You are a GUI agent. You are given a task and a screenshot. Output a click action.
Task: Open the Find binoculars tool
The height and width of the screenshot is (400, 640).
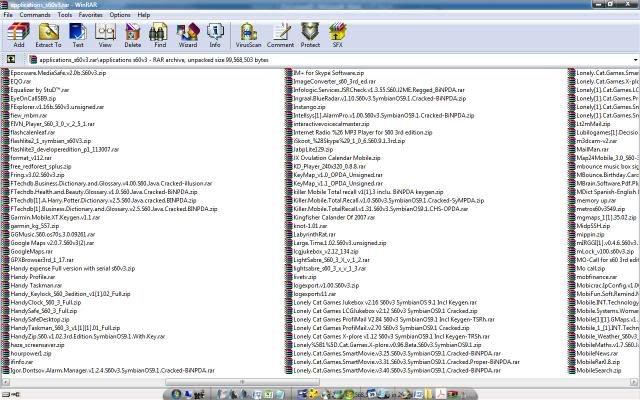pos(160,36)
